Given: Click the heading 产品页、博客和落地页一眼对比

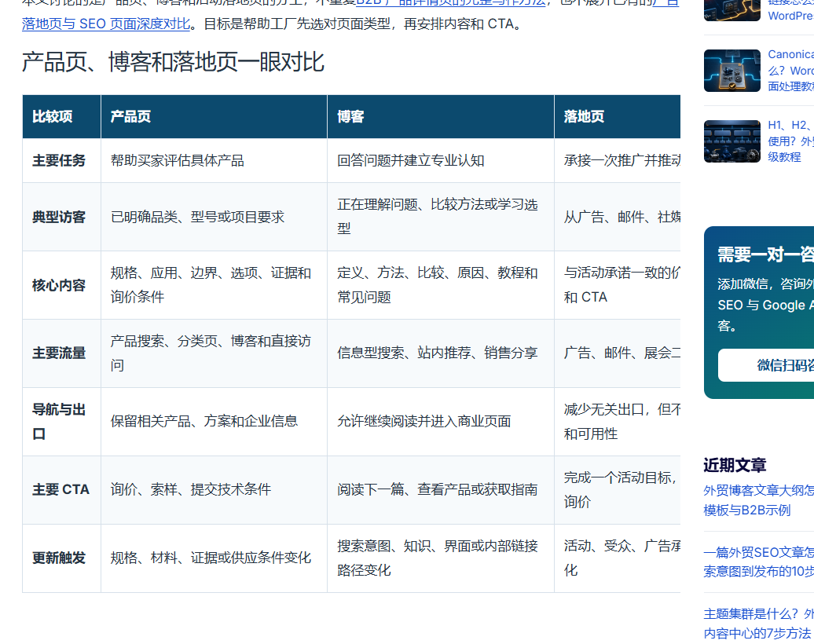Looking at the screenshot, I should [173, 62].
